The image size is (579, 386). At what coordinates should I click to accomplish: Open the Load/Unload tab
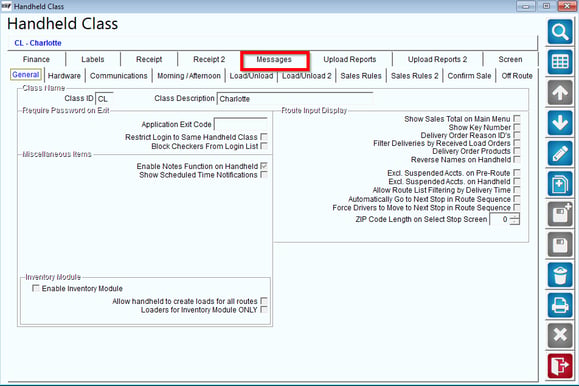251,76
